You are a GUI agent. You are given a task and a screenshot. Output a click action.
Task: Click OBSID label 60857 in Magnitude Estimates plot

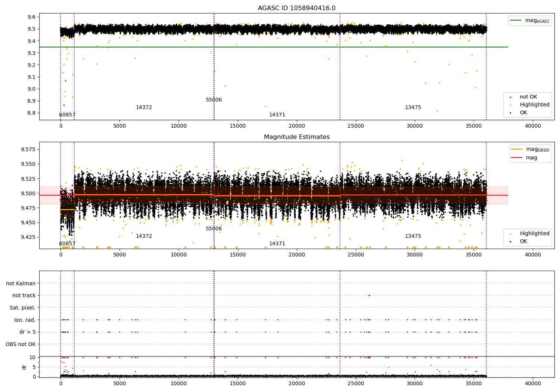67,244
